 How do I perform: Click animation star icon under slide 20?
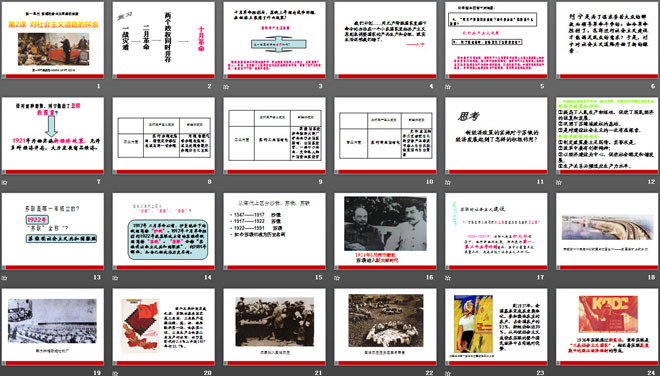tap(115, 373)
